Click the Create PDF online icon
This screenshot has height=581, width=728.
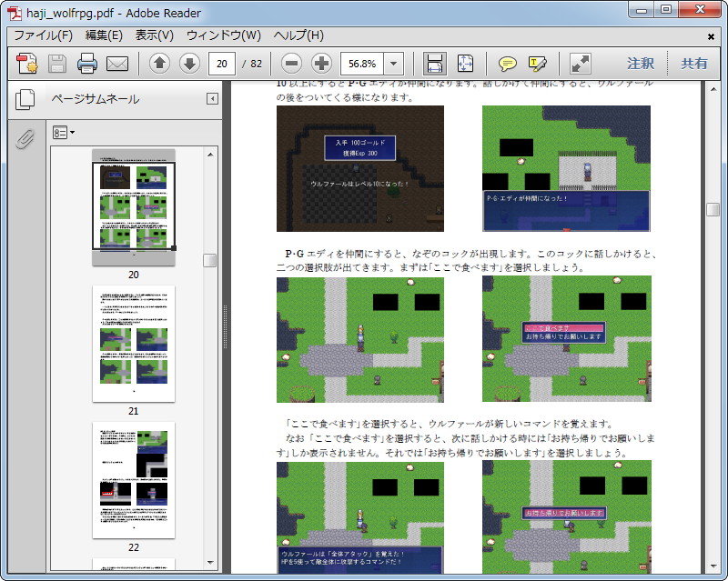point(26,64)
